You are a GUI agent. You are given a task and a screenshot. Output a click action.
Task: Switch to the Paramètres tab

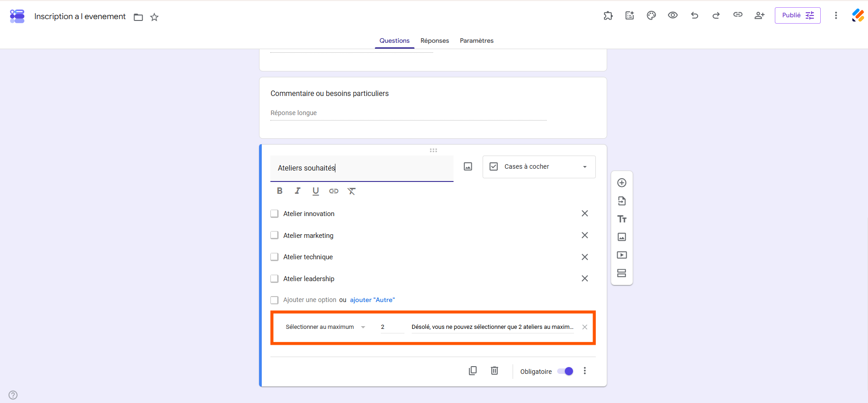[x=477, y=40]
